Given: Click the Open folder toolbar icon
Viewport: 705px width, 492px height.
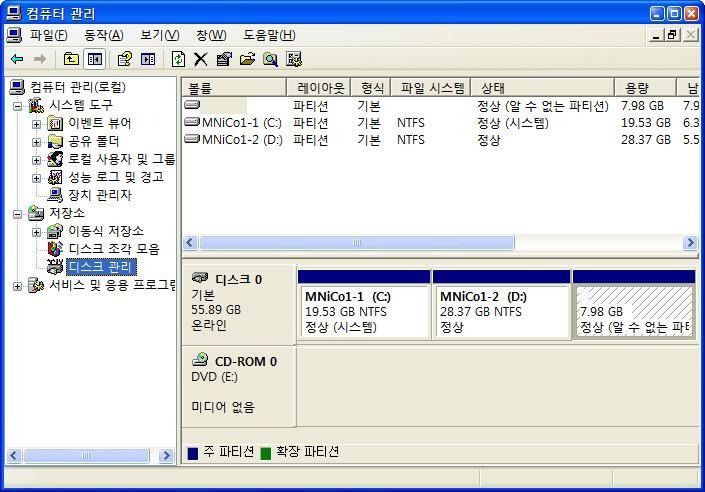Looking at the screenshot, I should (247, 59).
